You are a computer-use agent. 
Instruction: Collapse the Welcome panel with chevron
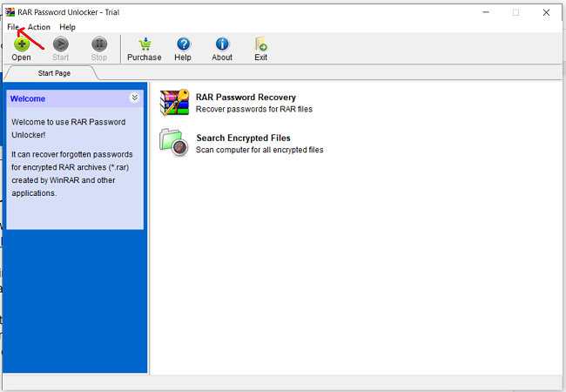pyautogui.click(x=134, y=98)
